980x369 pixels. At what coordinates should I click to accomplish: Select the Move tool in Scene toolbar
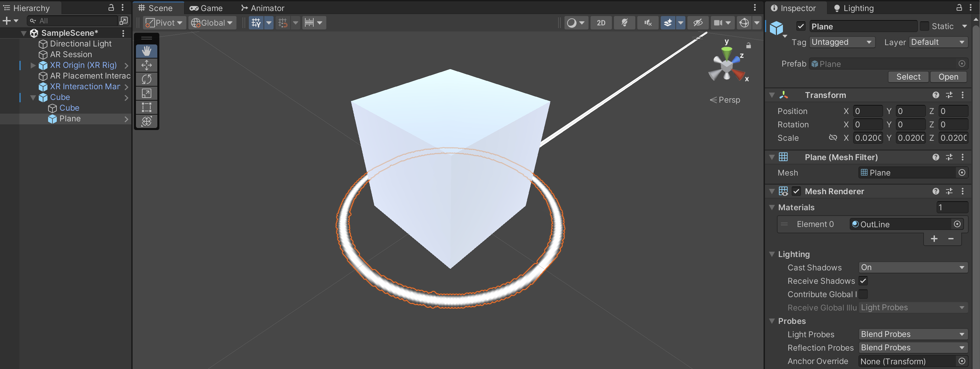point(147,65)
